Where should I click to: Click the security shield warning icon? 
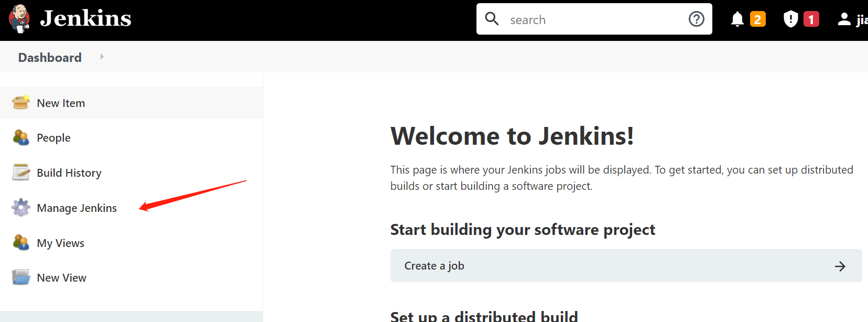tap(790, 19)
